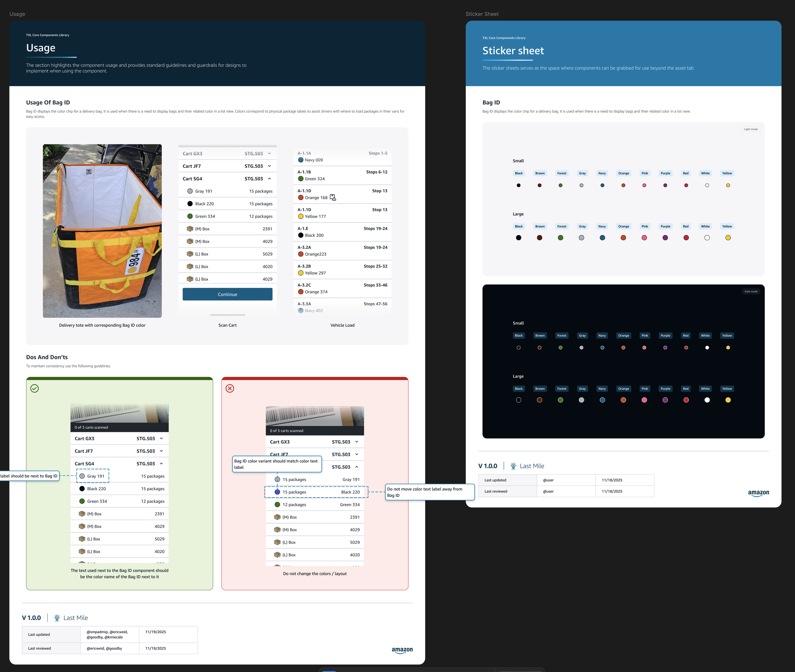Click the Dark mode tag
795x672 pixels.
pos(751,291)
